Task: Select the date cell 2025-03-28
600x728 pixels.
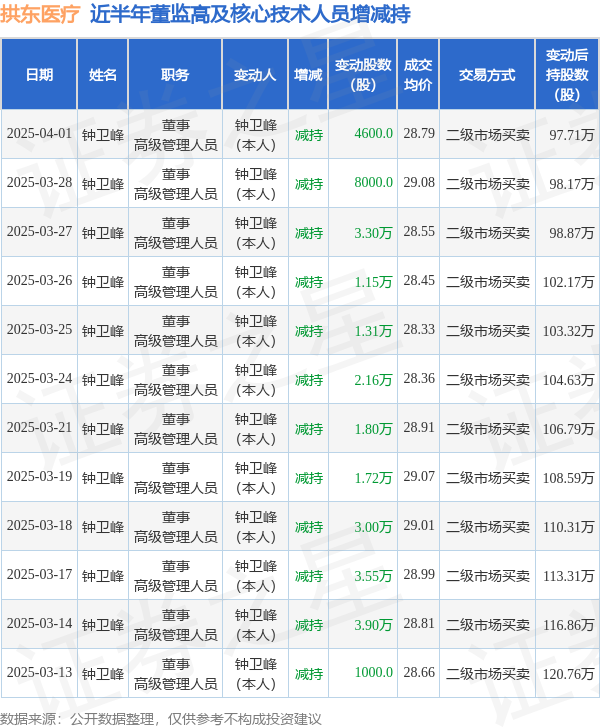Action: point(39,182)
